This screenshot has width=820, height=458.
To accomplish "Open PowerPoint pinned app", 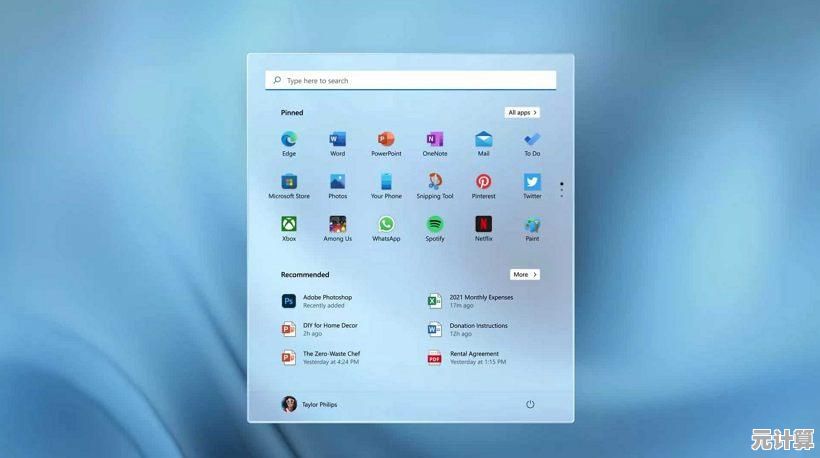I will tap(386, 143).
